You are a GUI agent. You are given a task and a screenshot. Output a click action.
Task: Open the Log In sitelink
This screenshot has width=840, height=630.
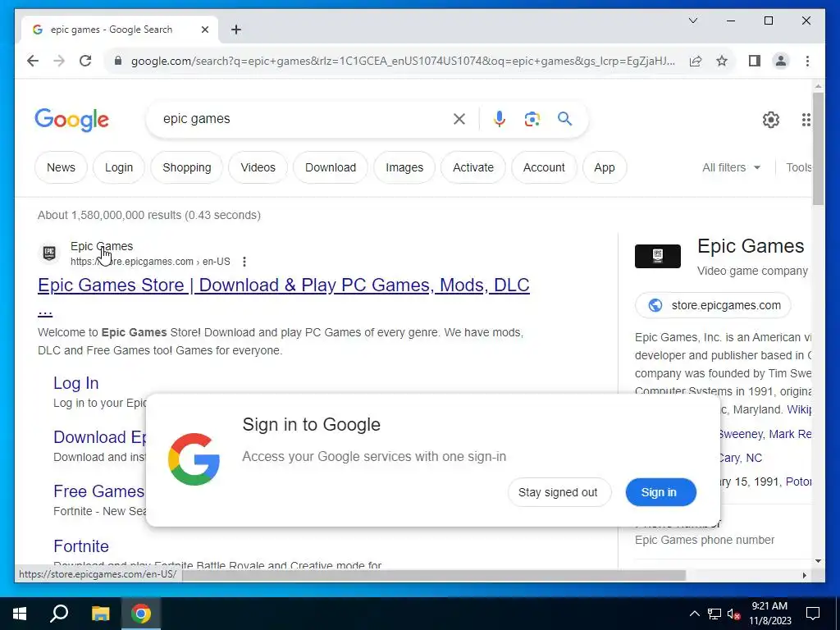pos(76,383)
